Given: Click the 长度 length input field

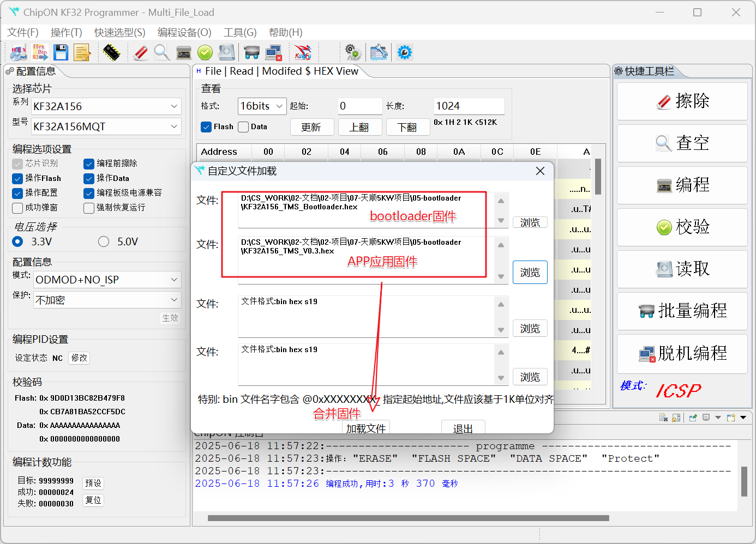Looking at the screenshot, I should [469, 106].
